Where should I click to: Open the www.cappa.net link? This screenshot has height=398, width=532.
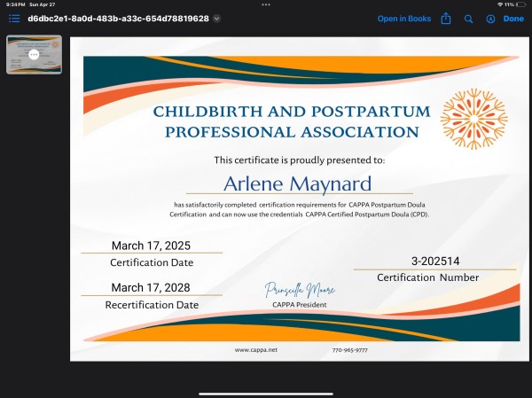tap(256, 350)
